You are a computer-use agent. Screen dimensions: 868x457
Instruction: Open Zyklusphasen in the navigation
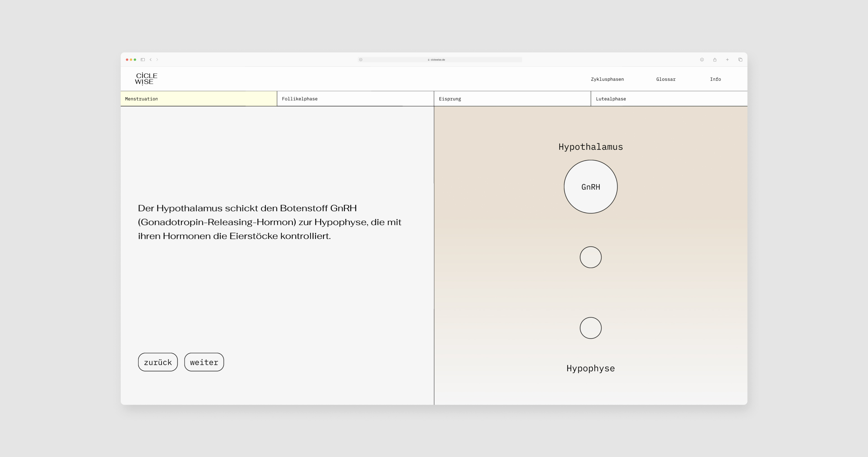[x=607, y=79]
